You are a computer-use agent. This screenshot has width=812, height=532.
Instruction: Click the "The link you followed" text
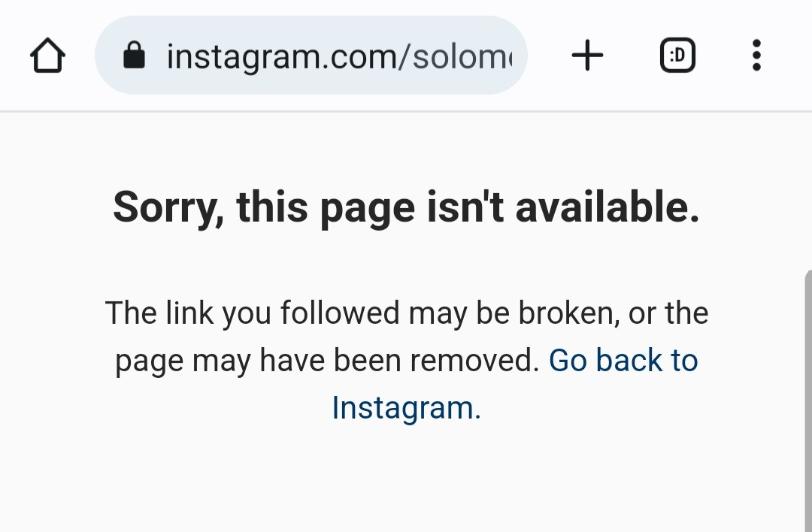[253, 313]
